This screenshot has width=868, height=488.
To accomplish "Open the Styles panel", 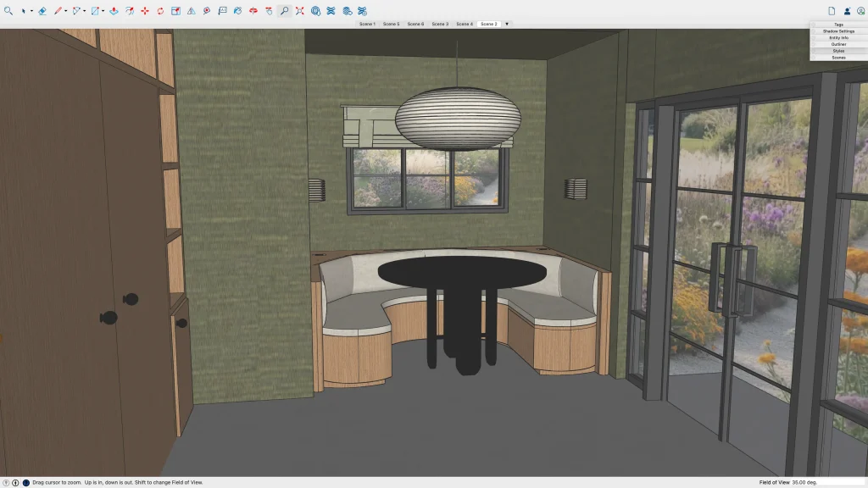I will tap(838, 51).
